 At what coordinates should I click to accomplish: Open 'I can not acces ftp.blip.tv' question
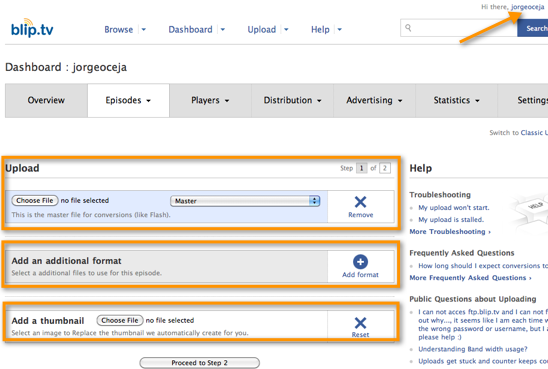point(483,325)
